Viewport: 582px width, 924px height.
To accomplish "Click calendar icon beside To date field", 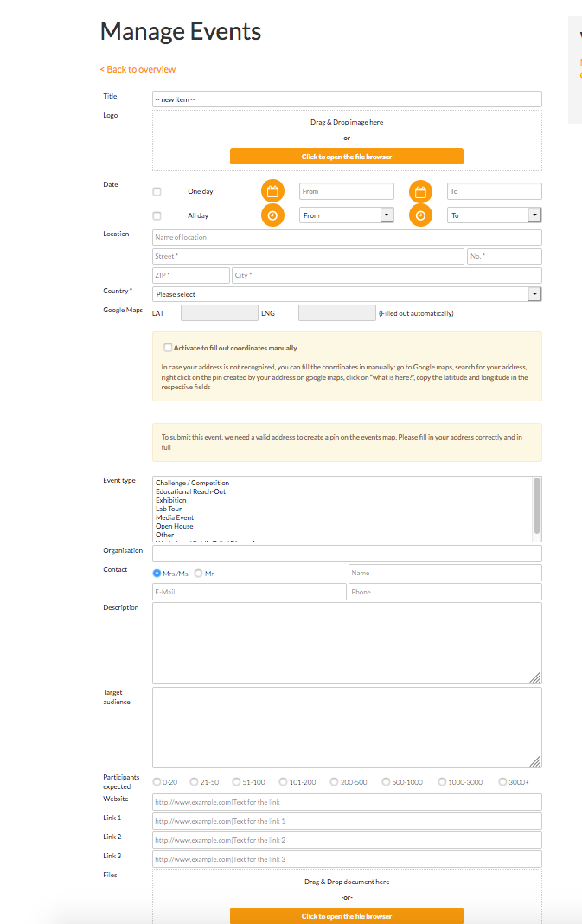I will pyautogui.click(x=420, y=191).
